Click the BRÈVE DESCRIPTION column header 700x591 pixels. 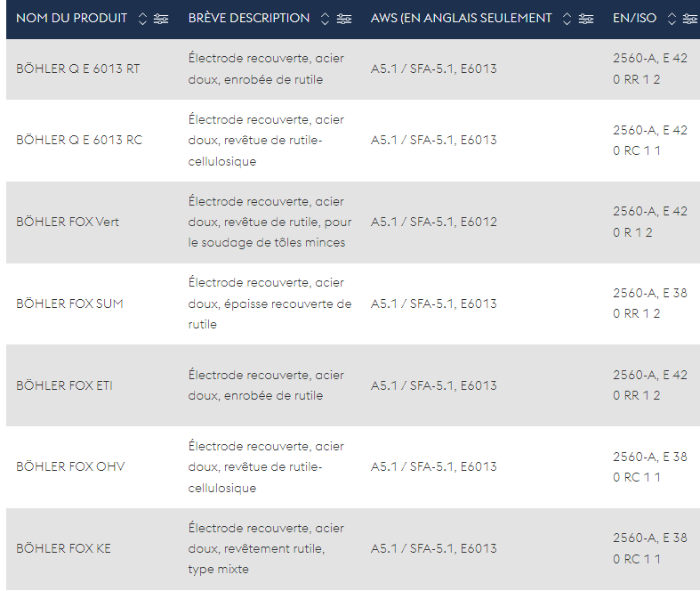(x=249, y=19)
